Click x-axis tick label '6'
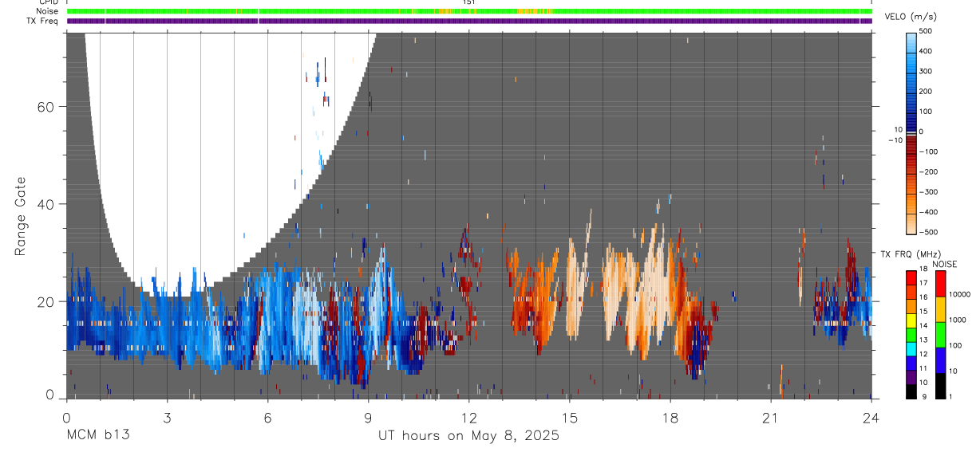This screenshot has width=980, height=452. point(267,418)
